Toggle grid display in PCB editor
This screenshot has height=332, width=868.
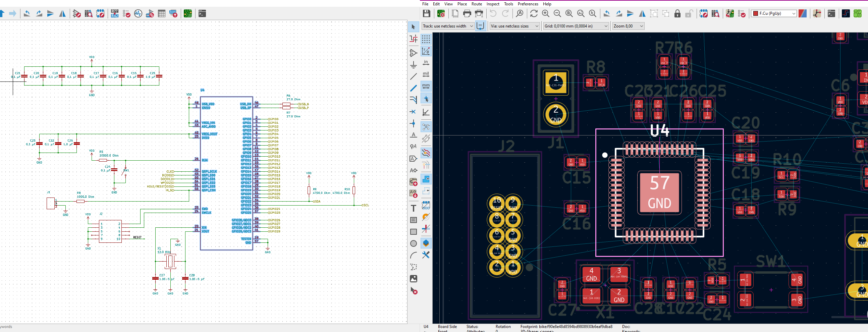point(426,40)
